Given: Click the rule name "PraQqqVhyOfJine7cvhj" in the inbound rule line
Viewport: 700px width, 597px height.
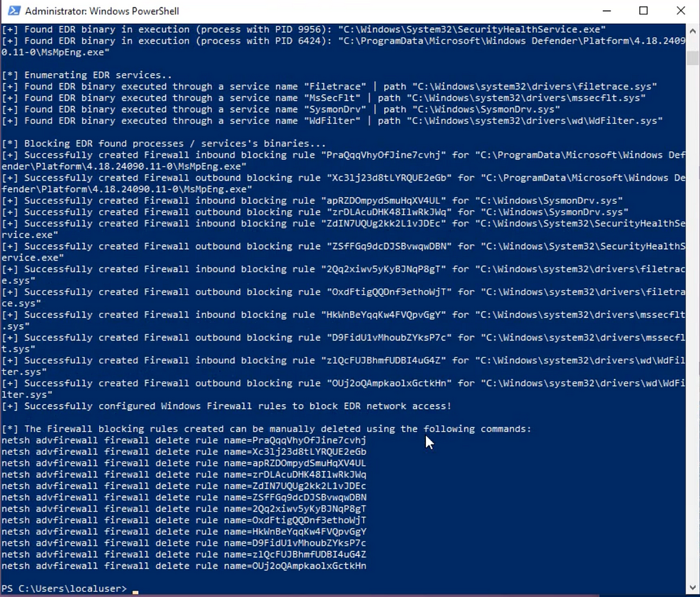Looking at the screenshot, I should [x=383, y=155].
